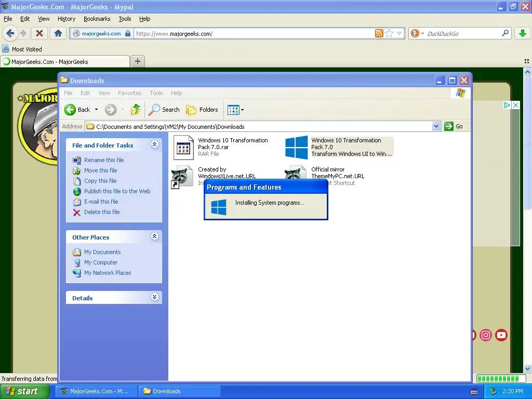
Task: Open Views dropdown arrow
Action: (242, 110)
